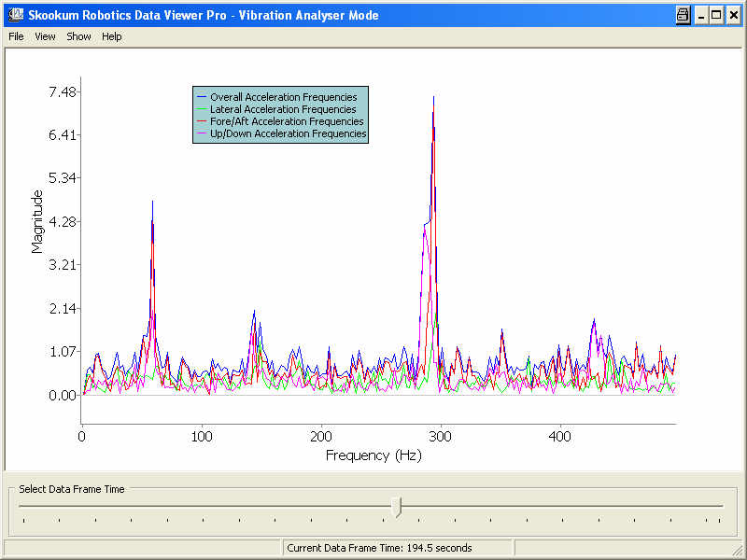747x560 pixels.
Task: Open the File menu
Action: pos(16,36)
